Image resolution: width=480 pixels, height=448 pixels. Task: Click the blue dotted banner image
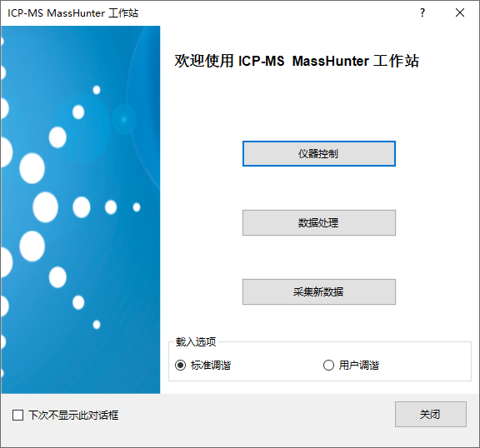tap(81, 210)
